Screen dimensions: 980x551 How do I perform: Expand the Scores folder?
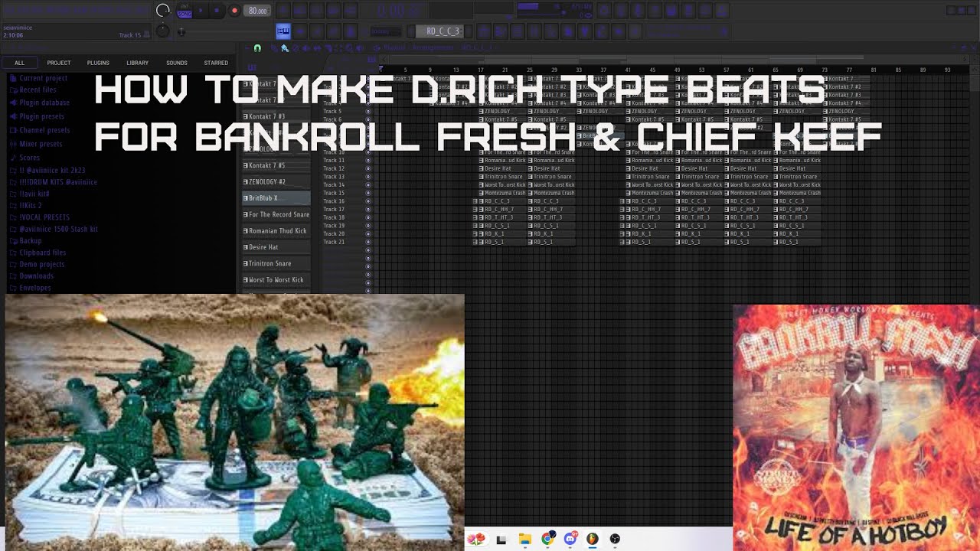25,158
